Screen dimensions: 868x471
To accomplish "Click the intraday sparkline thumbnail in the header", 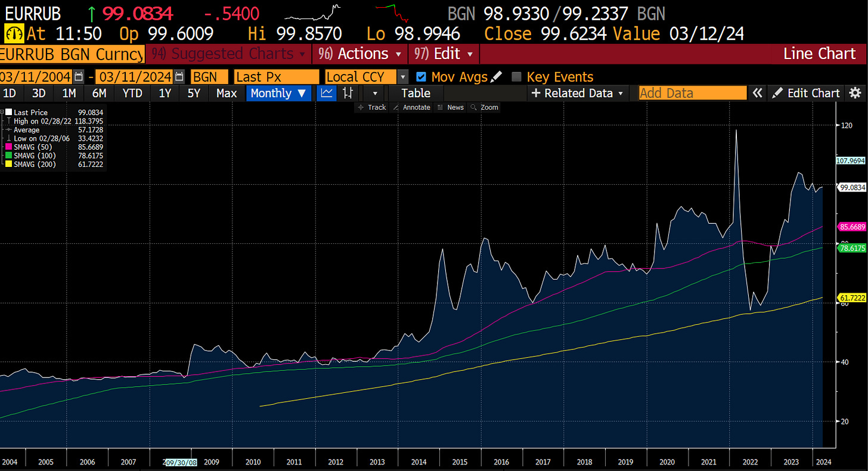I will (x=312, y=12).
